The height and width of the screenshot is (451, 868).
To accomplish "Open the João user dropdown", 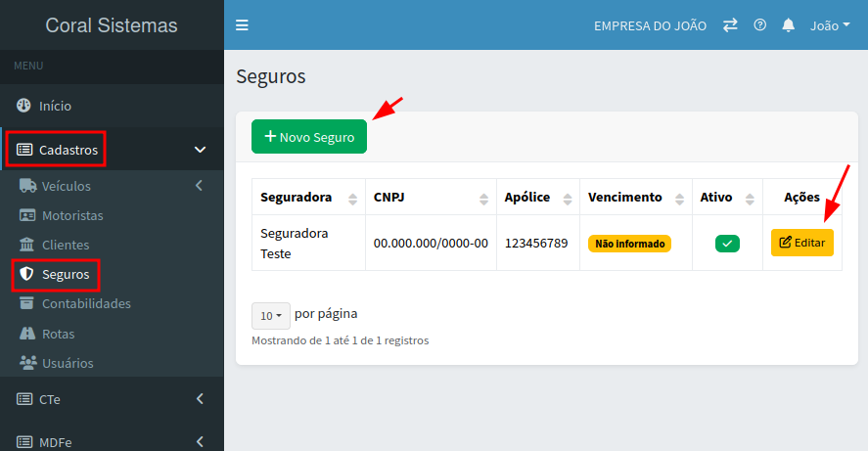I will coord(830,25).
